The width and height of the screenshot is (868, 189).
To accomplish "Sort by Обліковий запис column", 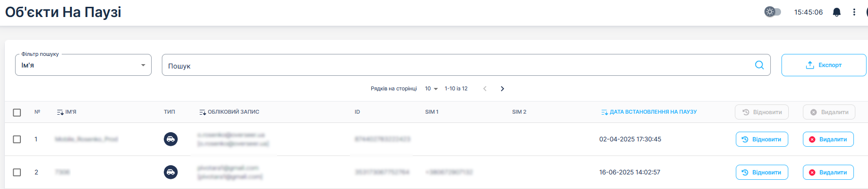I will click(x=229, y=112).
